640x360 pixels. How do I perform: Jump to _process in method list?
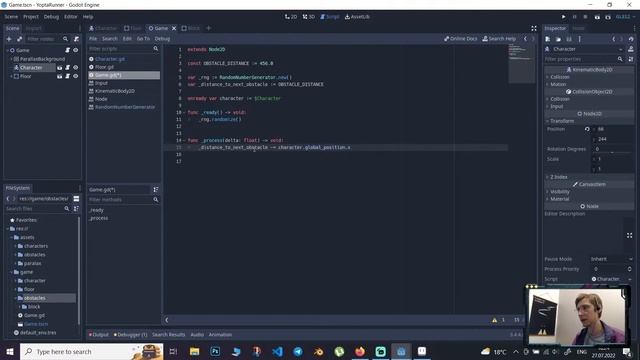click(99, 218)
